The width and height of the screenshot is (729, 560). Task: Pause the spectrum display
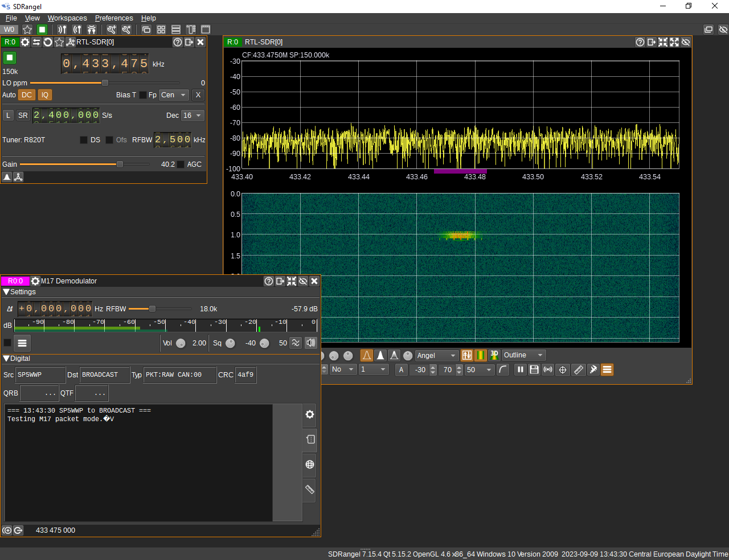[x=520, y=370]
